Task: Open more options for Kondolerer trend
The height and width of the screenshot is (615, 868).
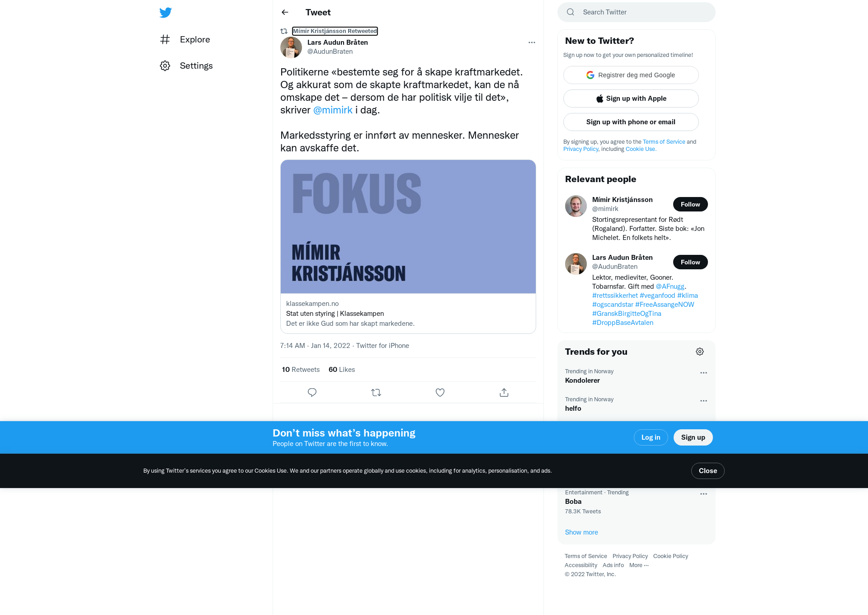Action: tap(703, 373)
